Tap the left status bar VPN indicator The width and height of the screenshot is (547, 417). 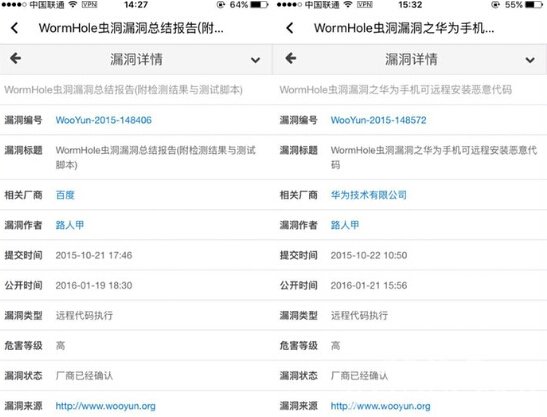pyautogui.click(x=90, y=4)
